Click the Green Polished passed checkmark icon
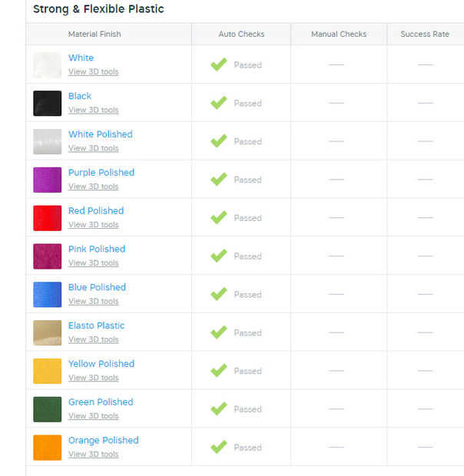Screen dimensions: 464x476 [219, 409]
